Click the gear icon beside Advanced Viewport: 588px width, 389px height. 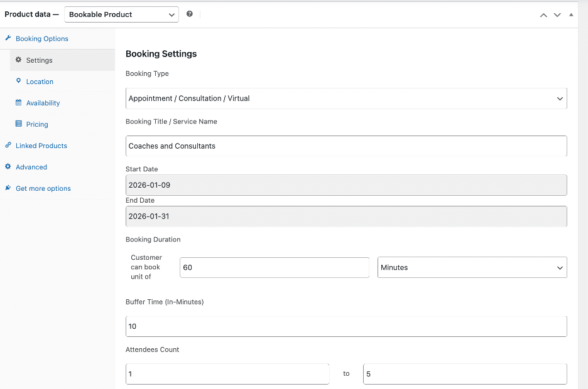[x=8, y=166]
